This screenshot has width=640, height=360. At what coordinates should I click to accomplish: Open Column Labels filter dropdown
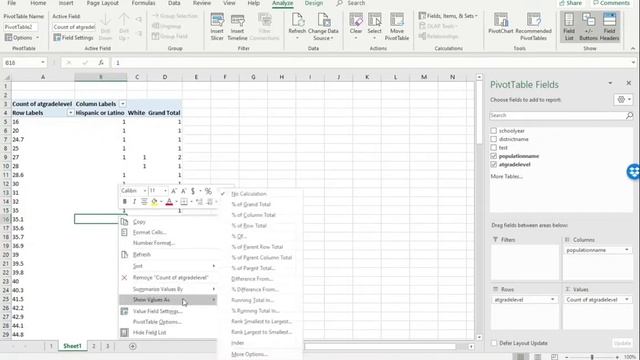(122, 104)
